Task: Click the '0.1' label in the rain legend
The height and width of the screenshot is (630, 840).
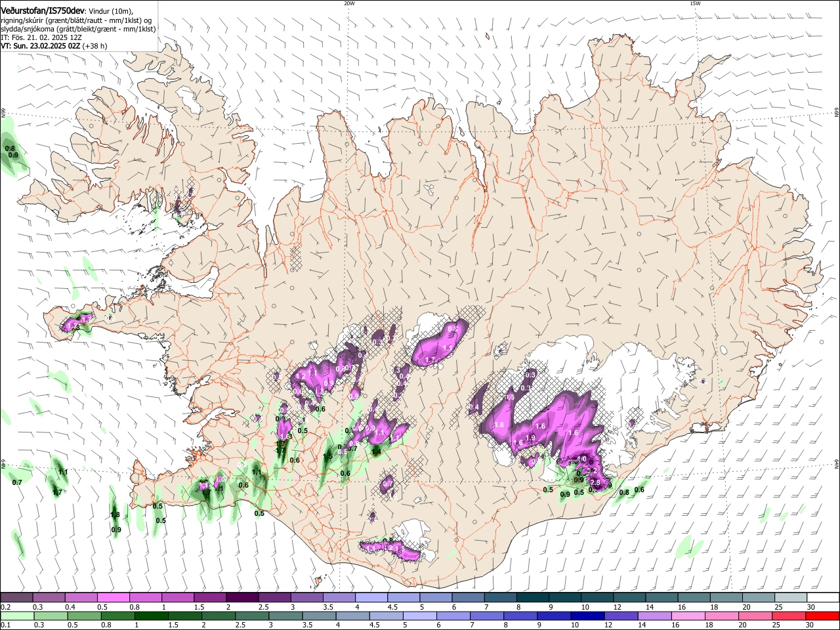Action: coord(5,625)
